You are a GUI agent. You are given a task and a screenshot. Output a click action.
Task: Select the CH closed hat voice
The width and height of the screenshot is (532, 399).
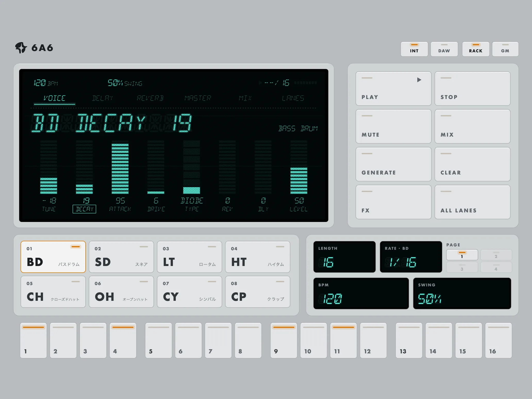(53, 292)
